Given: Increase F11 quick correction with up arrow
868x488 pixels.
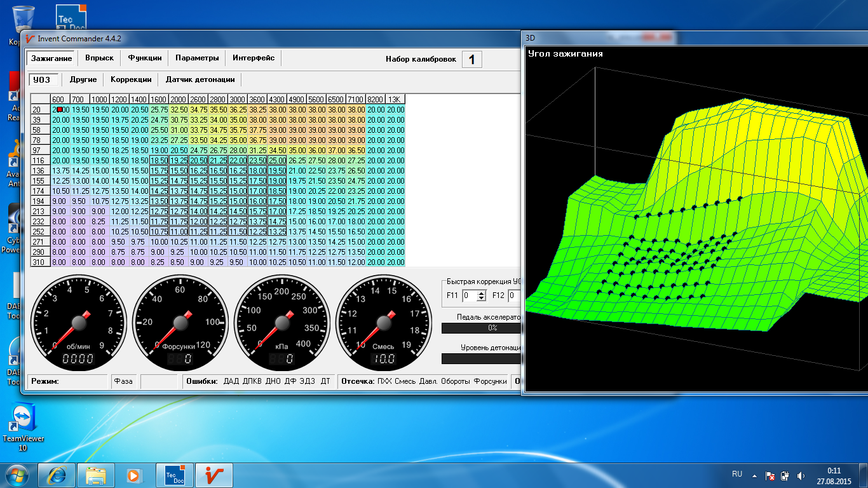Looking at the screenshot, I should [x=481, y=293].
